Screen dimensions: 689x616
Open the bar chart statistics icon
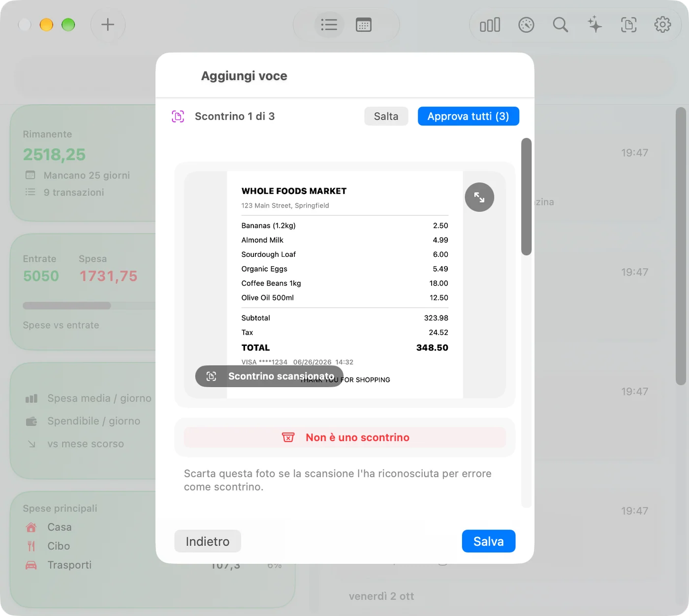pyautogui.click(x=490, y=25)
